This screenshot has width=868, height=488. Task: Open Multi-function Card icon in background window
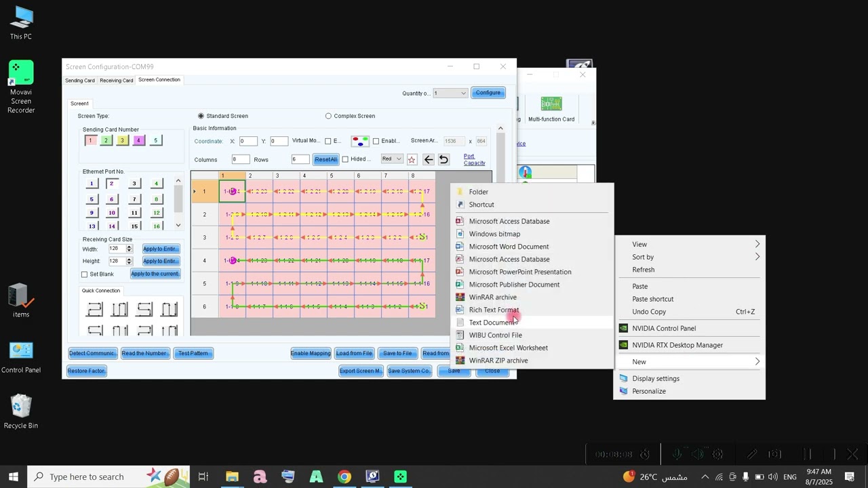pyautogui.click(x=551, y=108)
